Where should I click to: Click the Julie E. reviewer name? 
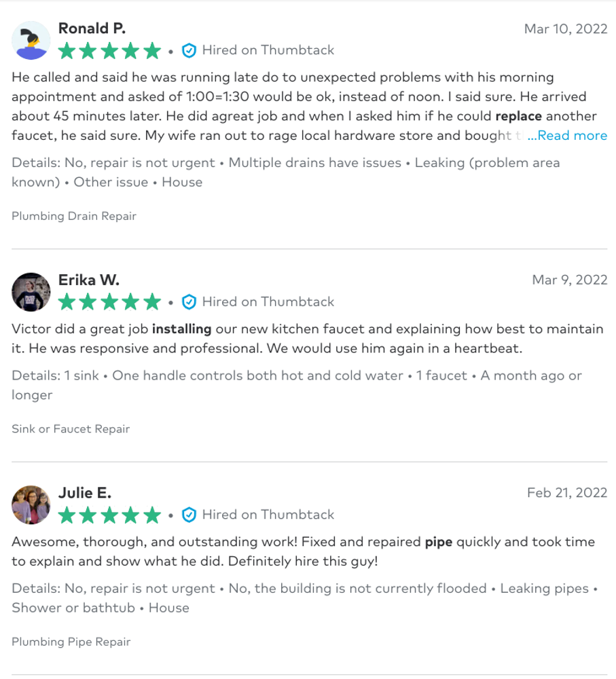[x=85, y=493]
